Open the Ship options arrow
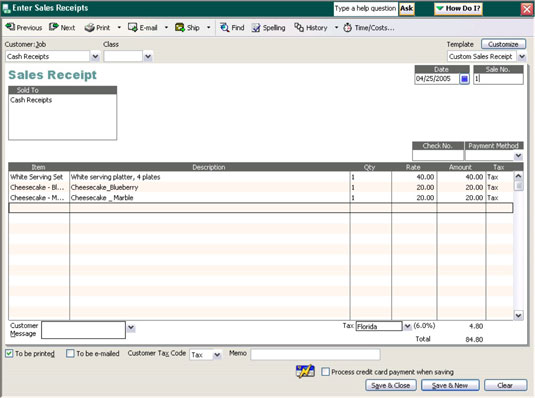The width and height of the screenshot is (535, 398). tap(208, 28)
